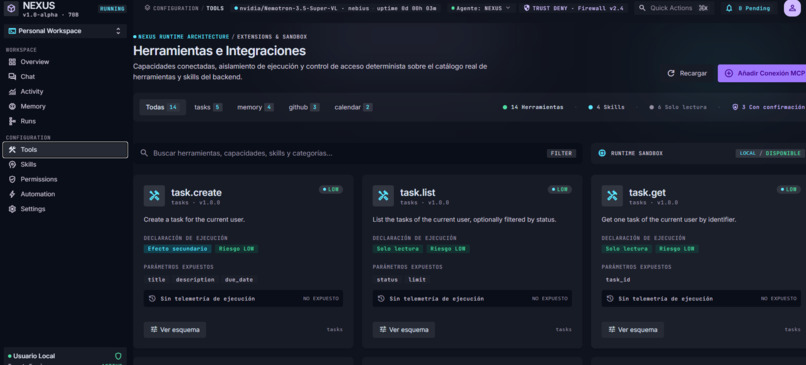Select the Todas 14 tab
806x365 pixels.
tap(162, 107)
